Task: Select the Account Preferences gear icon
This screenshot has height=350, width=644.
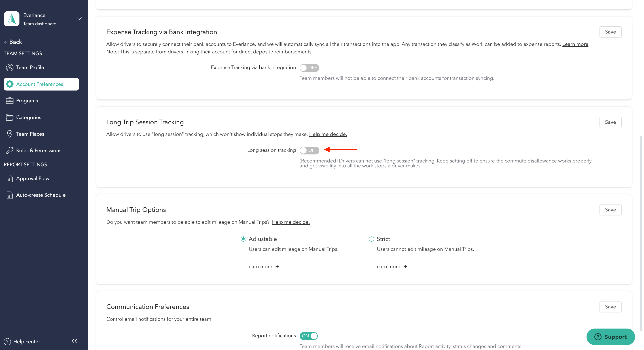Action: pyautogui.click(x=10, y=84)
